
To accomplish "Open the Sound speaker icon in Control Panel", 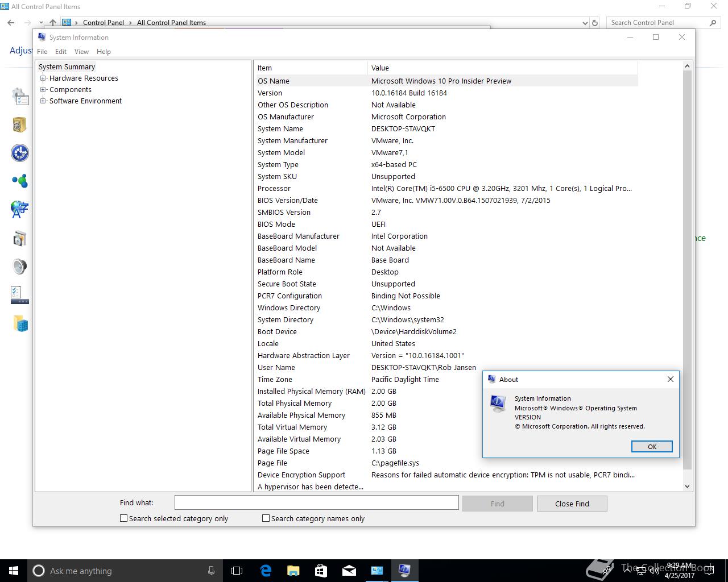I will click(x=20, y=267).
